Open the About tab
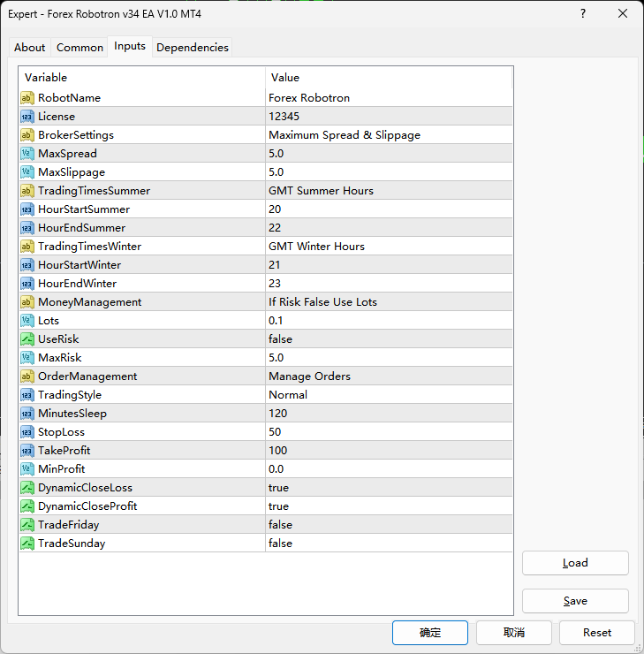 click(30, 48)
